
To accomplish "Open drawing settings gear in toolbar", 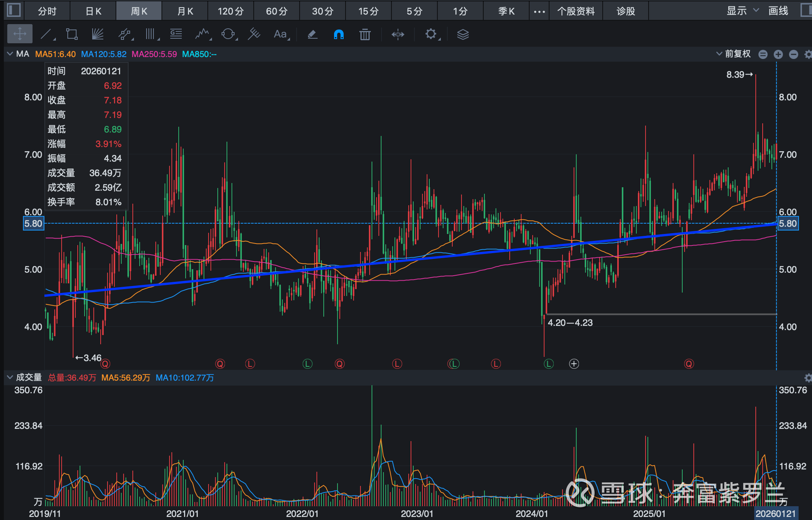I will (431, 34).
